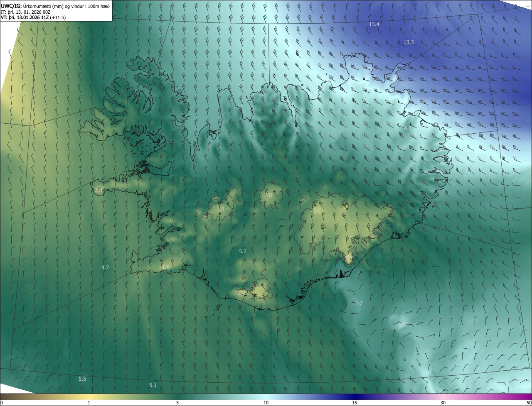Image resolution: width=532 pixels, height=406 pixels.
Task: Click the 13.3 precipitable water value
Action: [409, 42]
